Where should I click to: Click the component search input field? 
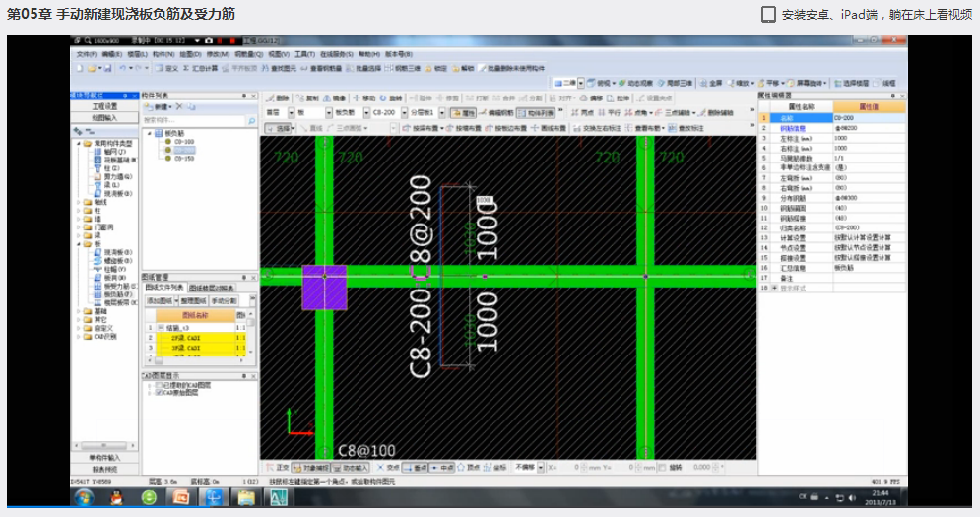192,119
